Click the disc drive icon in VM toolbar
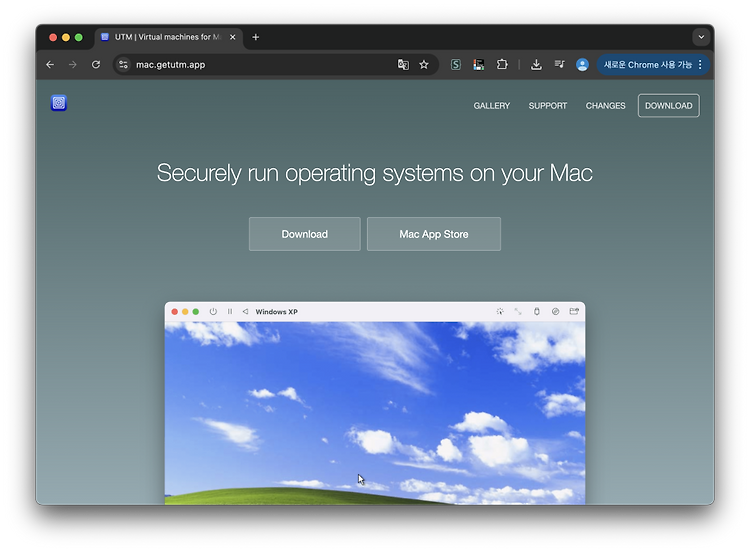Screen dimensions: 750x552 (555, 311)
